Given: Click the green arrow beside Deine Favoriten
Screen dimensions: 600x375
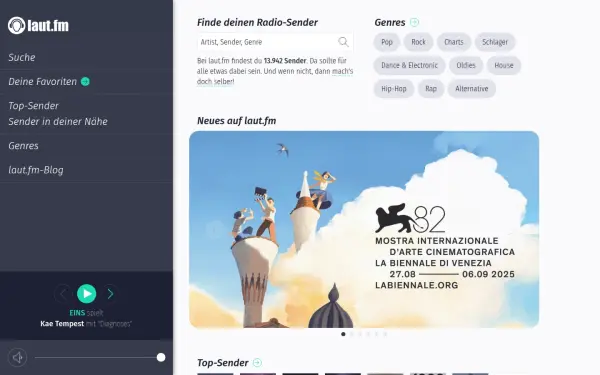Looking at the screenshot, I should click(x=85, y=82).
